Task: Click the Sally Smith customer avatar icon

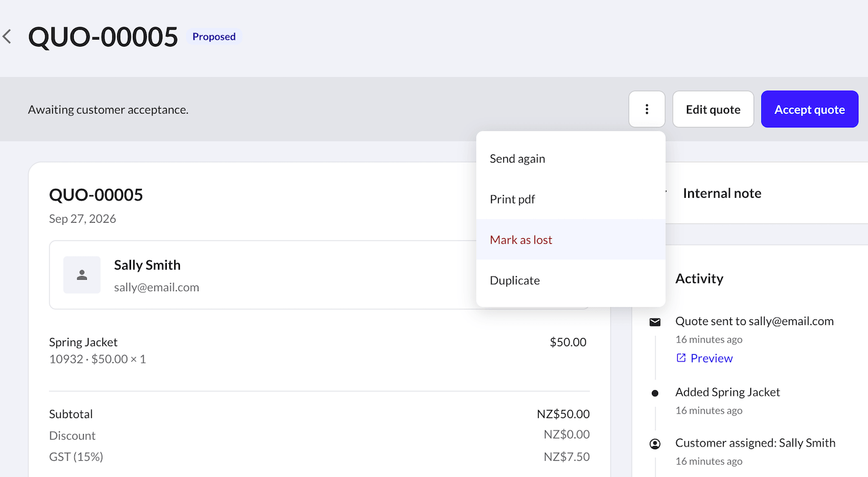Action: [82, 275]
